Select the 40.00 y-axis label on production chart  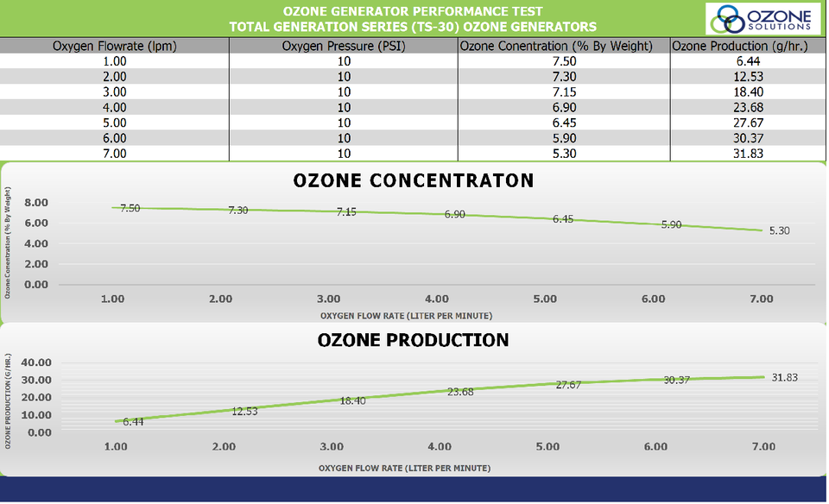click(35, 363)
